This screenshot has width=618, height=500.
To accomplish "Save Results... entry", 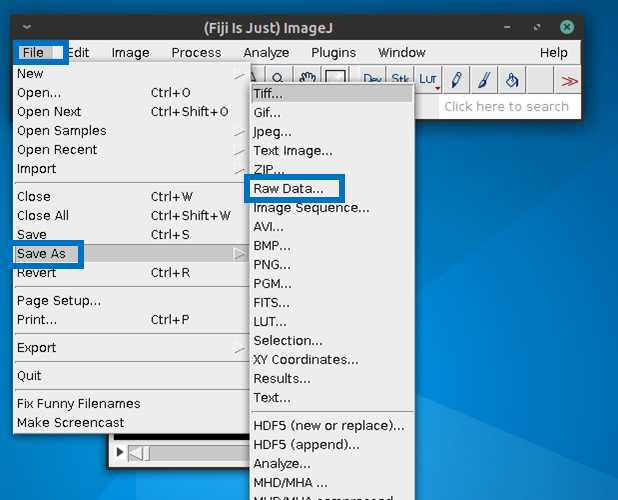I will tap(332, 378).
